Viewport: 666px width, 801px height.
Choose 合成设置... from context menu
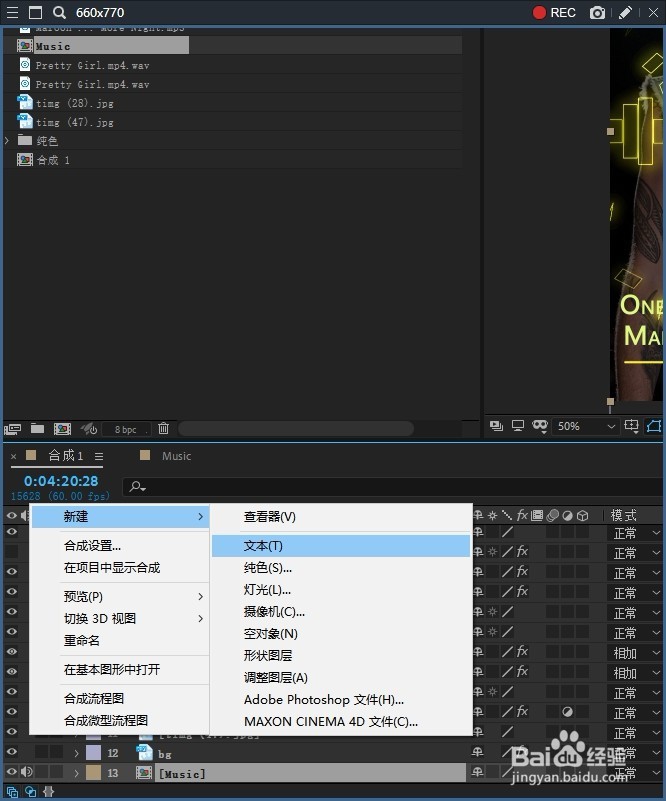[x=92, y=546]
